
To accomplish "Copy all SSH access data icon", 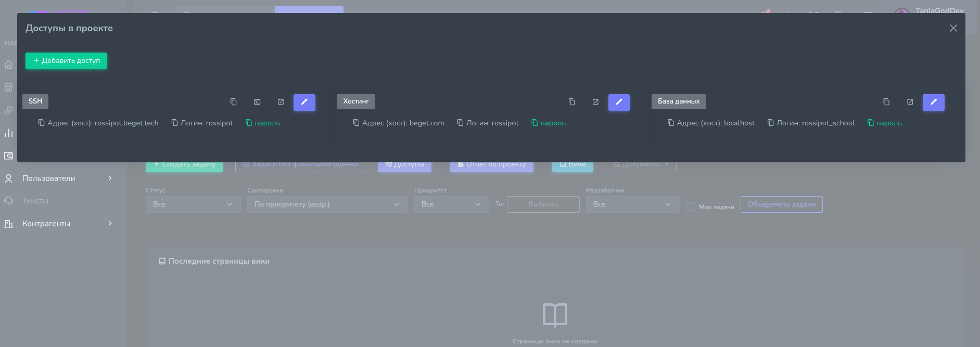I will 234,102.
